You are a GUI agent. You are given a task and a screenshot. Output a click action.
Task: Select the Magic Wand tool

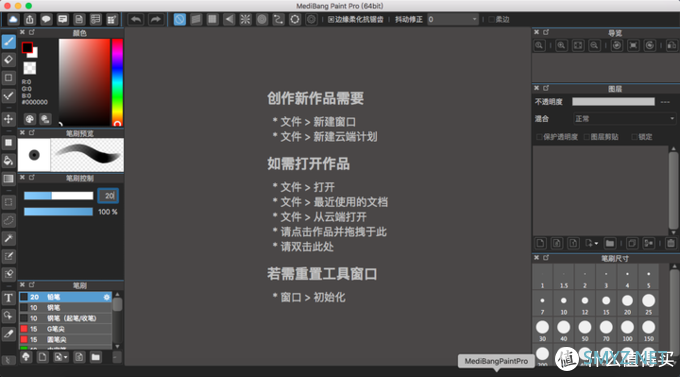click(x=9, y=238)
